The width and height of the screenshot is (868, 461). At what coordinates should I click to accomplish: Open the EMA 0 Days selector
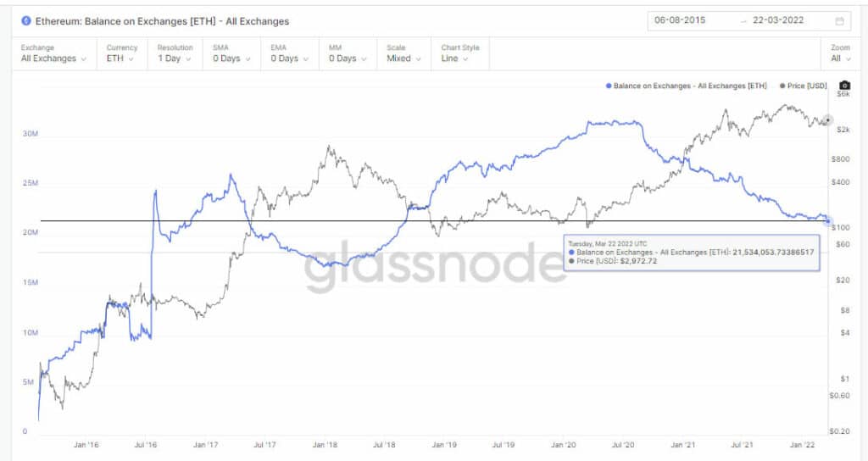(289, 58)
